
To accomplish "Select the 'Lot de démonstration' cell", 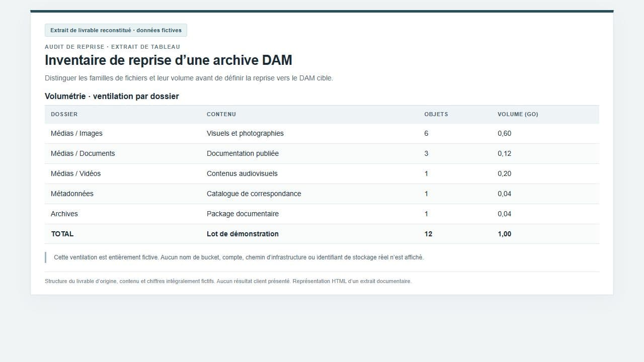I will coord(243,234).
